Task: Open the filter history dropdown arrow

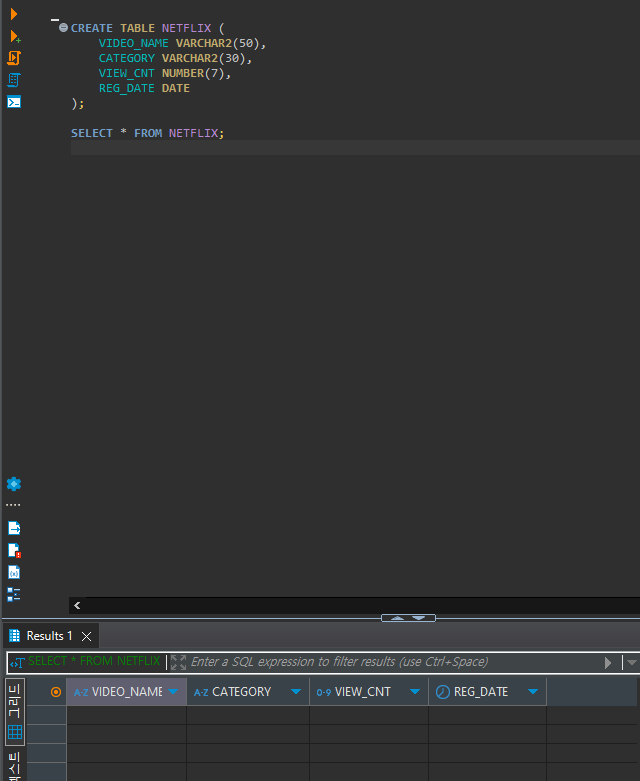Action: (632, 663)
